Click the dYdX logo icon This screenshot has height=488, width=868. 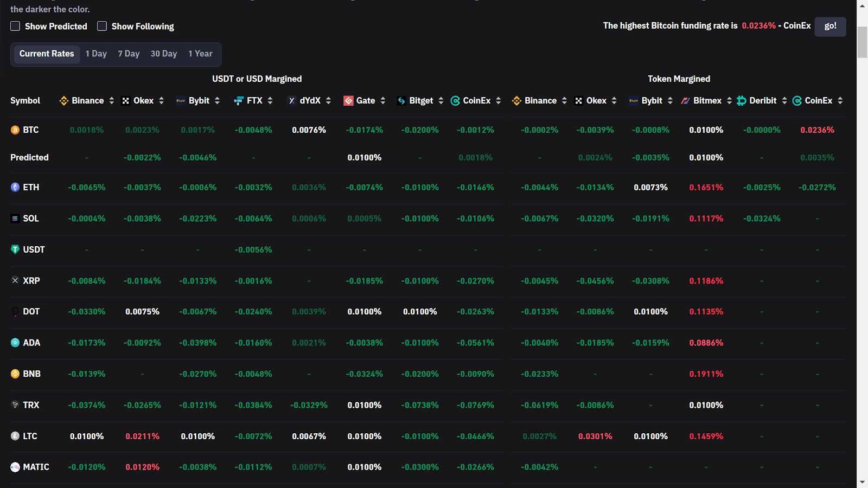[x=292, y=101]
